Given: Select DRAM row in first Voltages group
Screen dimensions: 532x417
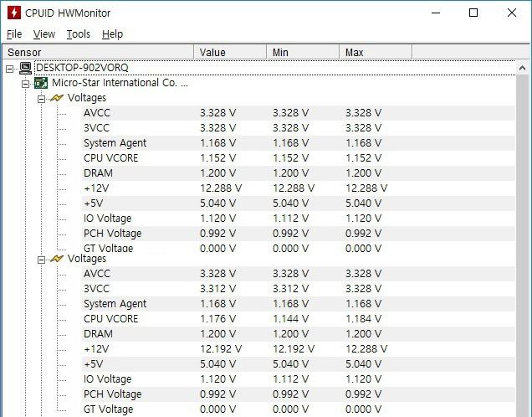Looking at the screenshot, I should coord(299,173).
